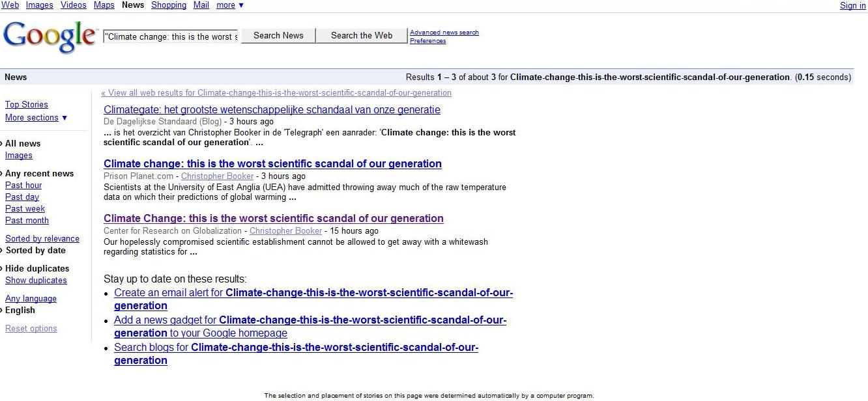Viewport: 868px width, 401px height.
Task: Click the Sign in link
Action: coord(852,6)
